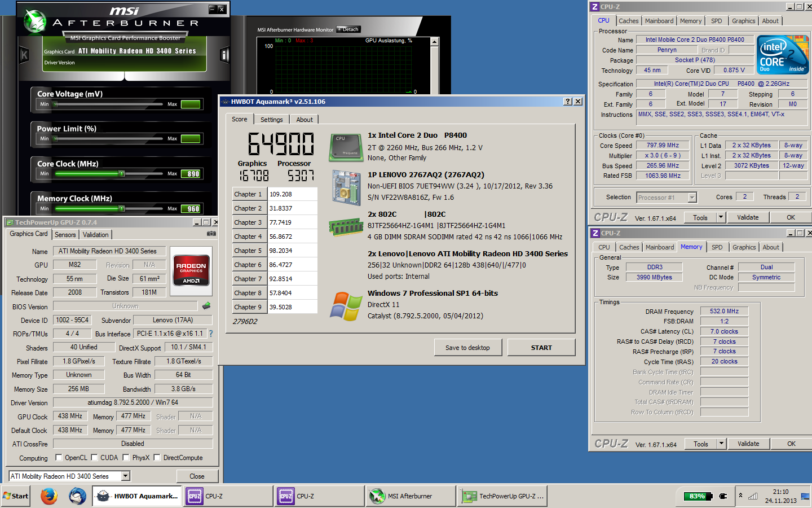Image resolution: width=812 pixels, height=508 pixels.
Task: Click Detach on the Hardware Monitor
Action: click(348, 29)
